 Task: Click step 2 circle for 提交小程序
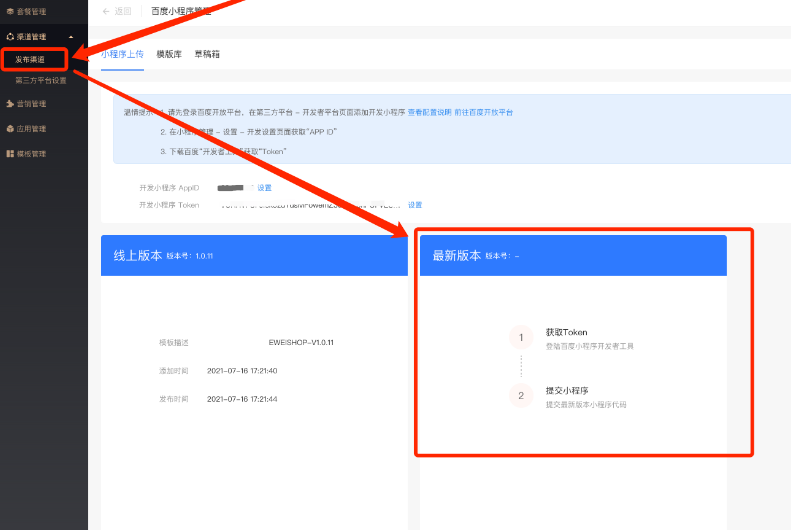(521, 395)
